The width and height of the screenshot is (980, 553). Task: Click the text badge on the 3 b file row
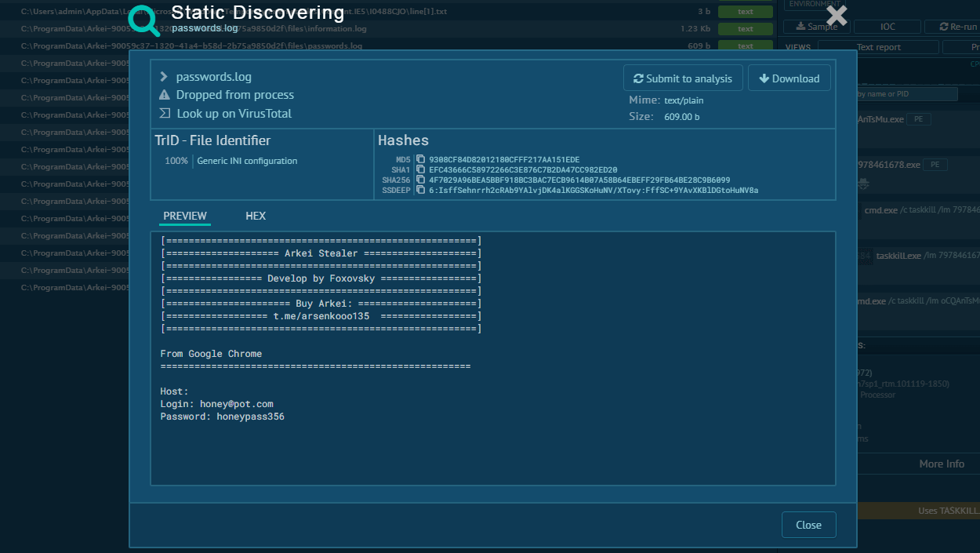point(746,12)
